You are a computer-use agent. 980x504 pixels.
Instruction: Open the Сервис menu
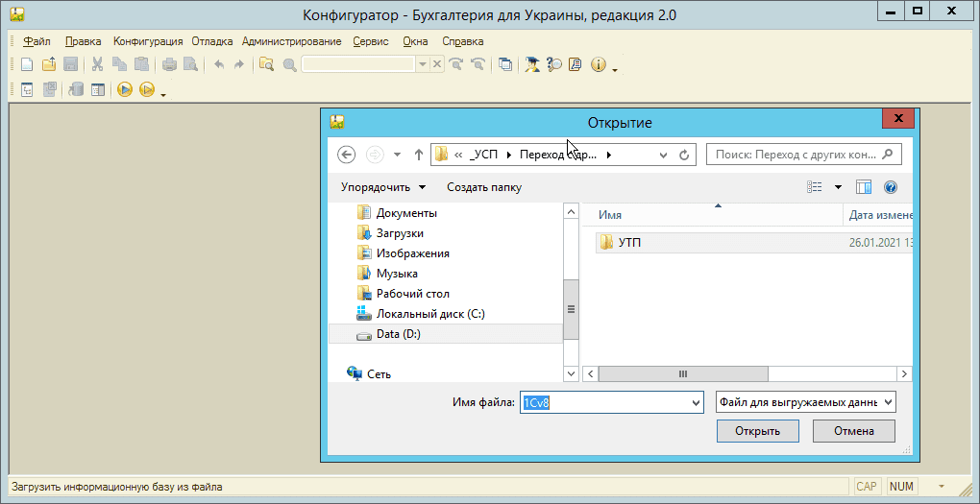tap(371, 41)
